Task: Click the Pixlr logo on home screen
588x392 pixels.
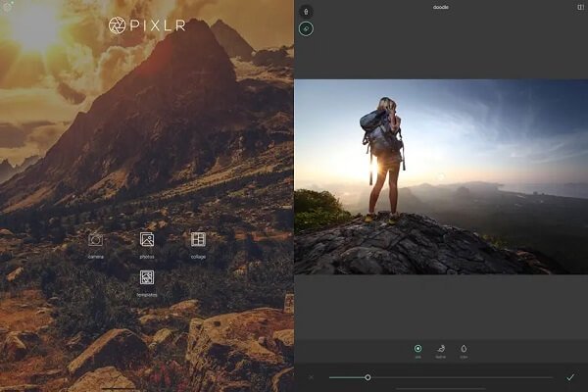Action: point(147,25)
